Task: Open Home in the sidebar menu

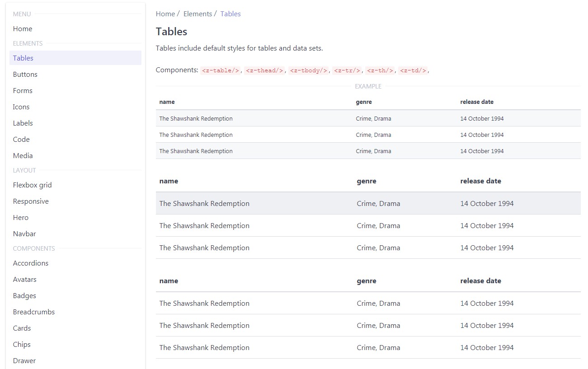Action: (x=75, y=29)
